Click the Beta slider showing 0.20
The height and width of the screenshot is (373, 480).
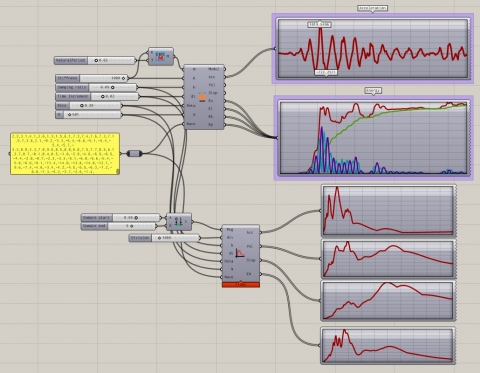[x=88, y=105]
